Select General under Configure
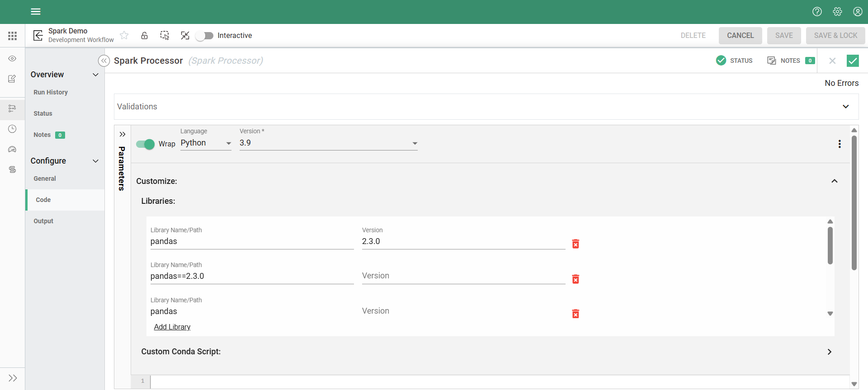This screenshot has height=390, width=868. pyautogui.click(x=45, y=179)
